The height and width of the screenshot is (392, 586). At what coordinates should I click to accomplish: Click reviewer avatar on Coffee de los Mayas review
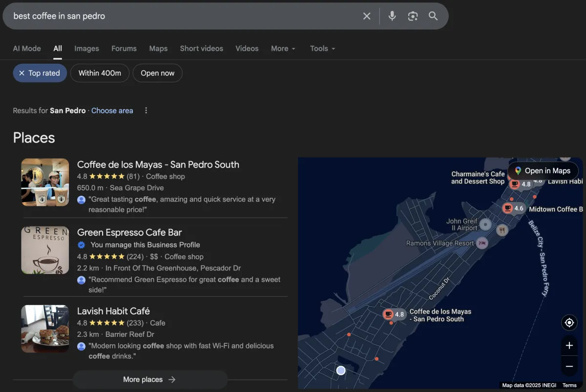(82, 200)
